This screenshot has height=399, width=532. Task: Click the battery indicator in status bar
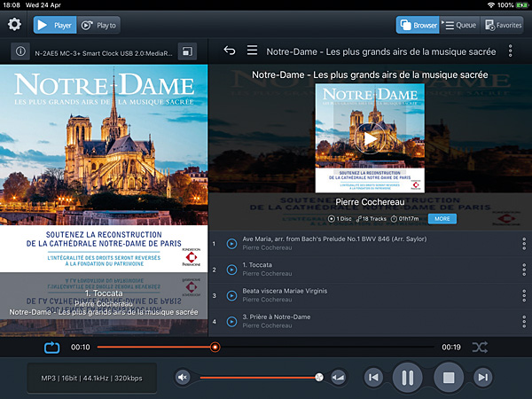pyautogui.click(x=522, y=5)
